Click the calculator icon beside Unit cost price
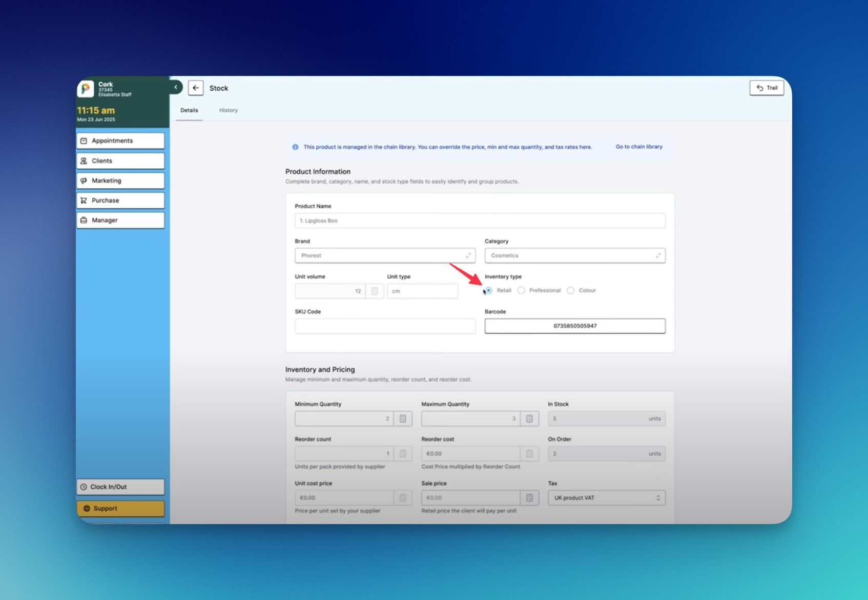 point(403,498)
